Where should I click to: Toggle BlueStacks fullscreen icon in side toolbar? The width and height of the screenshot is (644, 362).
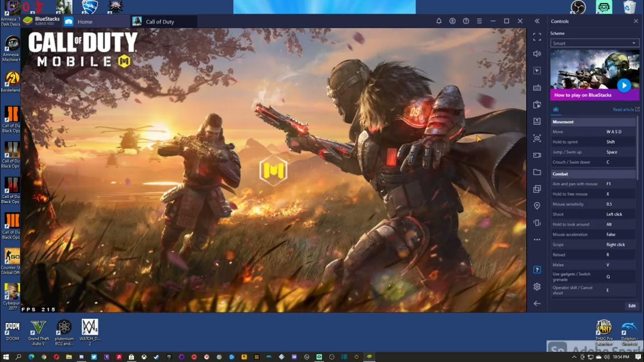537,37
